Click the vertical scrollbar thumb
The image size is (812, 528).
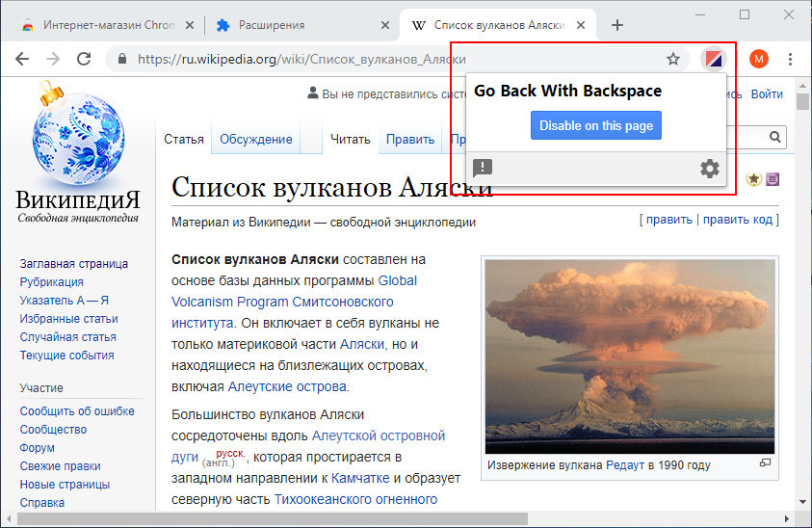tap(802, 101)
